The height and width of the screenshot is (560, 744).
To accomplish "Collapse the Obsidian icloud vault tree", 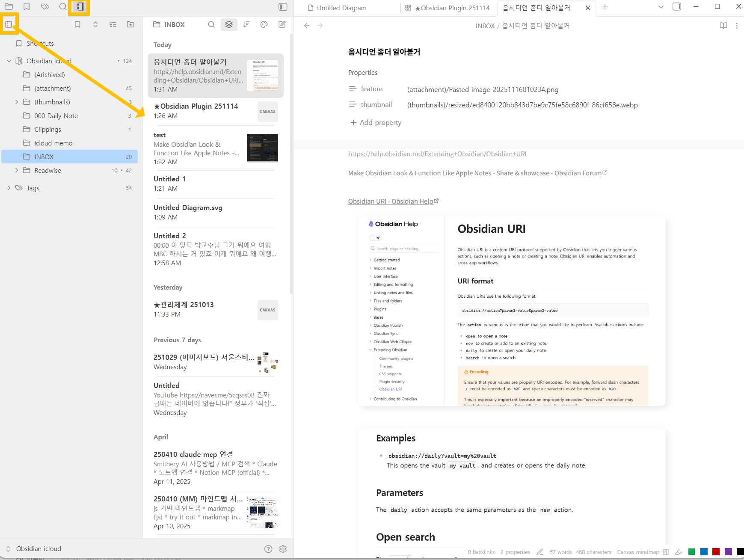I will (9, 61).
